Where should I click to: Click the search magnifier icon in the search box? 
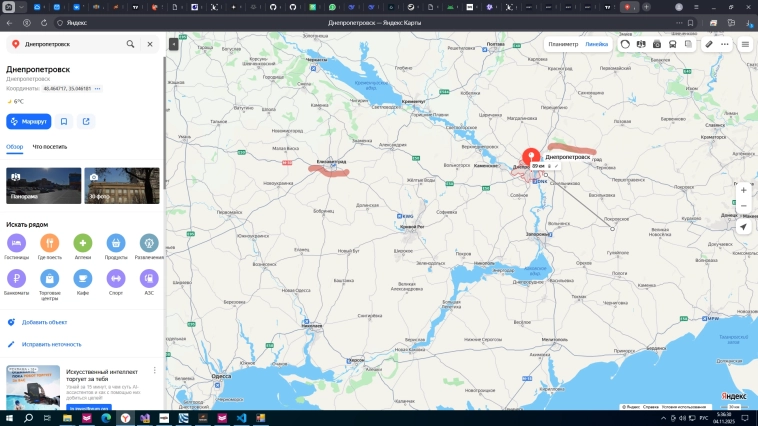coord(130,44)
